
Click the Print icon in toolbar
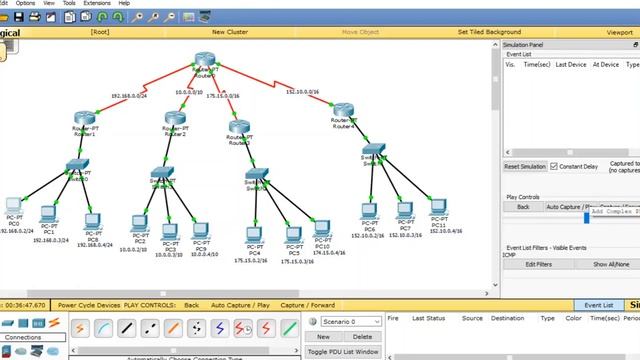tap(35, 17)
